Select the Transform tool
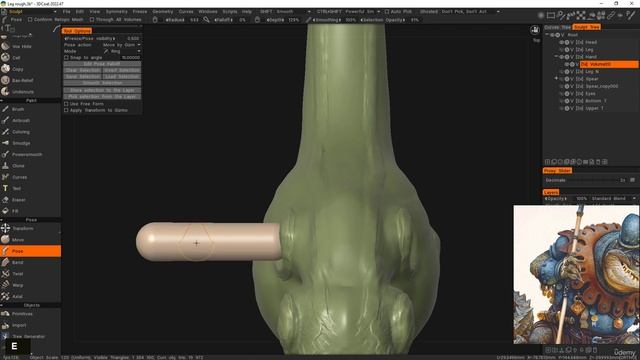Screen dimensions: 640x360 tap(22, 229)
